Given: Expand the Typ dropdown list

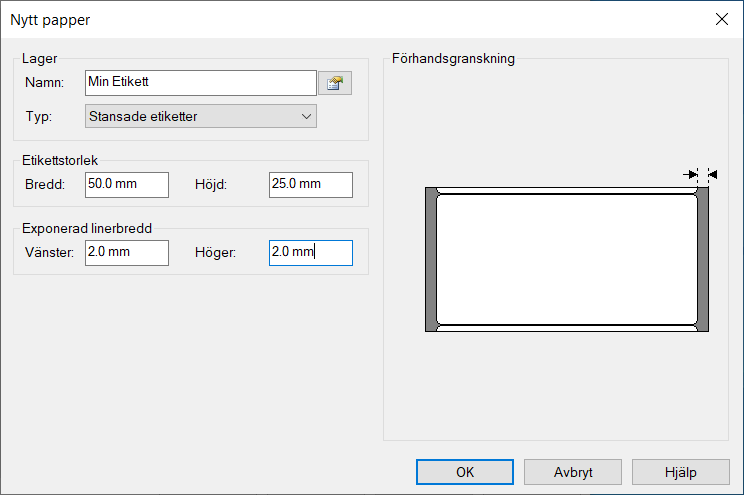Looking at the screenshot, I should pos(306,117).
